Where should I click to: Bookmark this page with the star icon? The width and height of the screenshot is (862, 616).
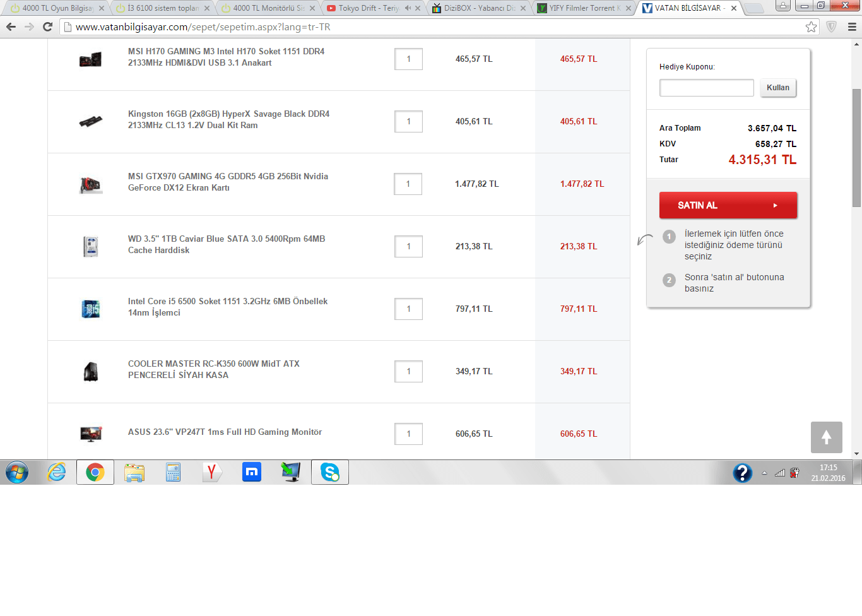tap(812, 27)
